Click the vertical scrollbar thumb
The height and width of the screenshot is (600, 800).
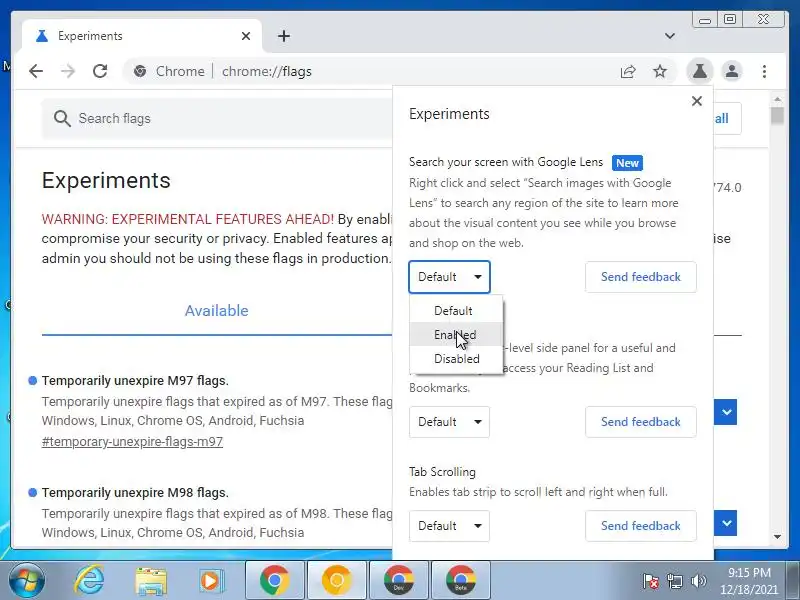(777, 115)
